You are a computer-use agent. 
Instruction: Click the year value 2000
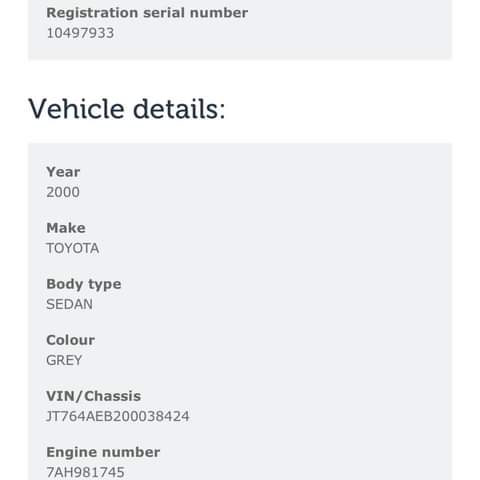pos(63,192)
